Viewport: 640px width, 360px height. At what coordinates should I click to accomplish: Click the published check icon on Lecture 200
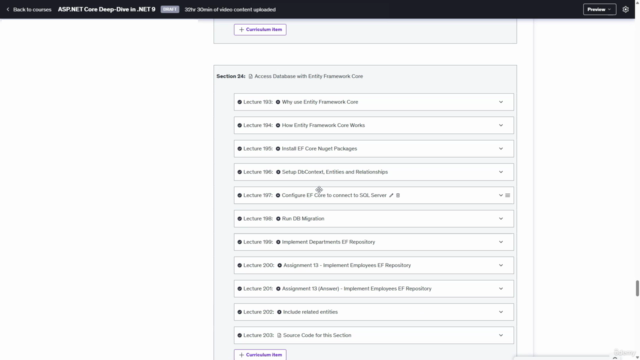coord(240,265)
